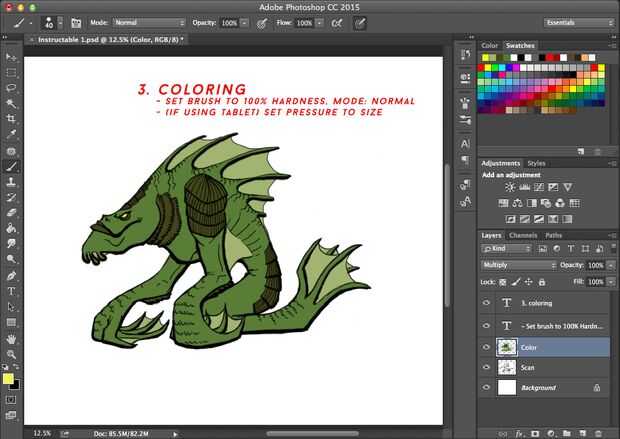Select the Crop tool

12,118
